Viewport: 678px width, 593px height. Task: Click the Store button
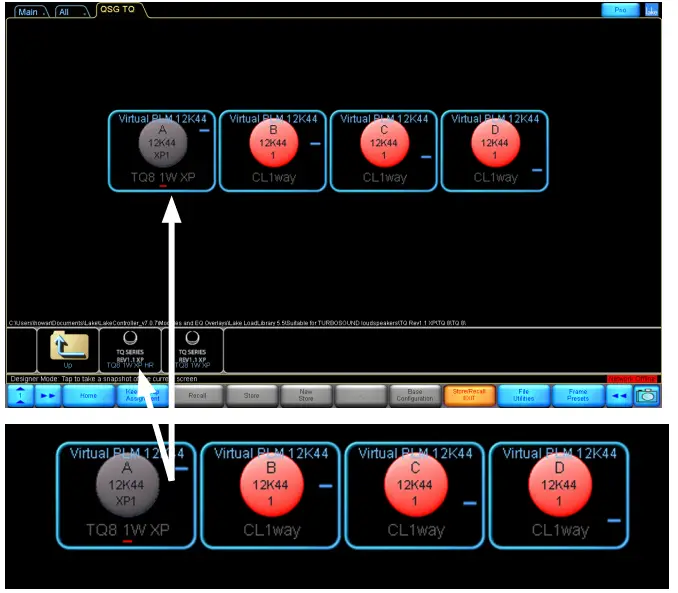click(253, 397)
